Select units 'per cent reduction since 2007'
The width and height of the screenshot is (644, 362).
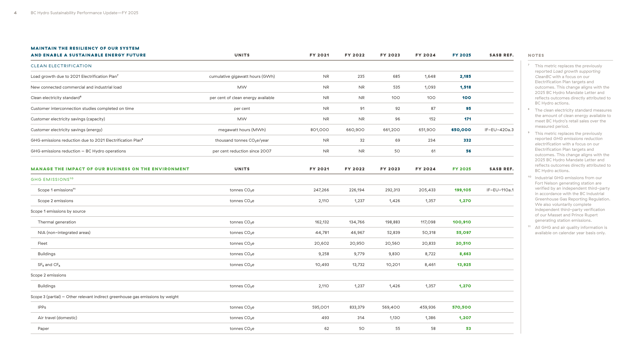click(x=242, y=151)
